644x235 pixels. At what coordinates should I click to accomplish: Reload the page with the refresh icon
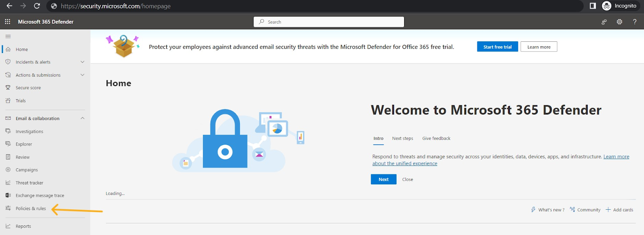click(37, 6)
